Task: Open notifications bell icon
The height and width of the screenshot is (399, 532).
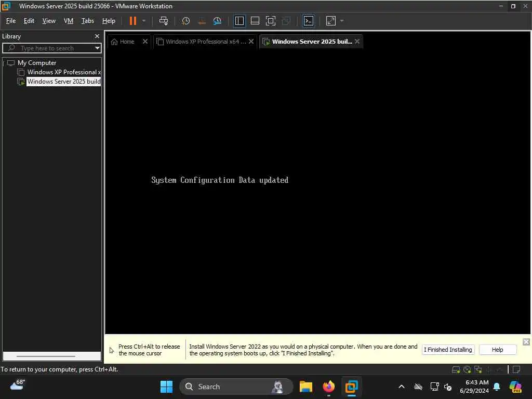Action: click(497, 387)
